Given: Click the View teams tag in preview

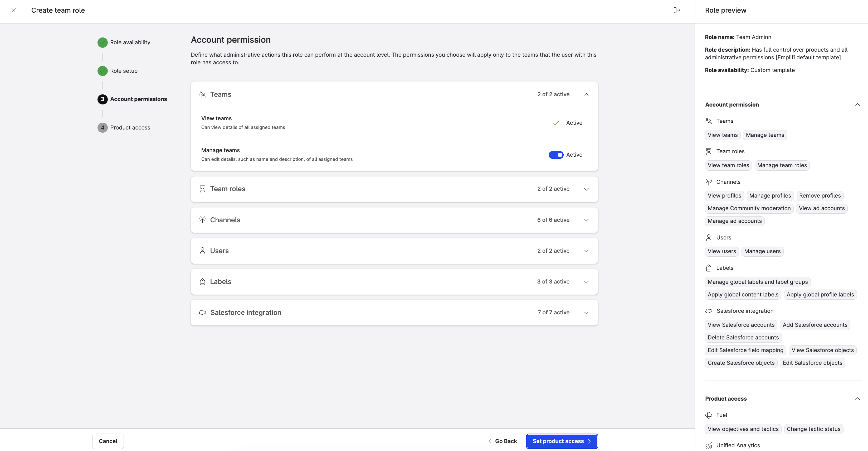Looking at the screenshot, I should pyautogui.click(x=723, y=135).
